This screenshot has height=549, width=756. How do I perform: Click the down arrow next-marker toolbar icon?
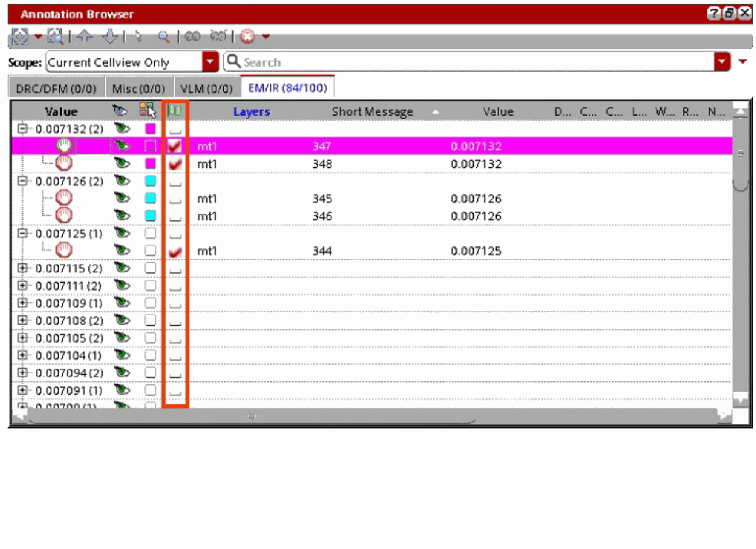(x=110, y=36)
